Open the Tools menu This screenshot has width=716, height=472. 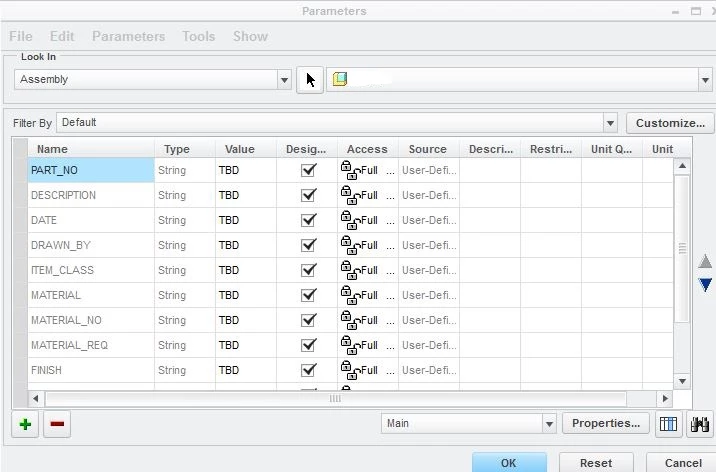pyautogui.click(x=199, y=37)
